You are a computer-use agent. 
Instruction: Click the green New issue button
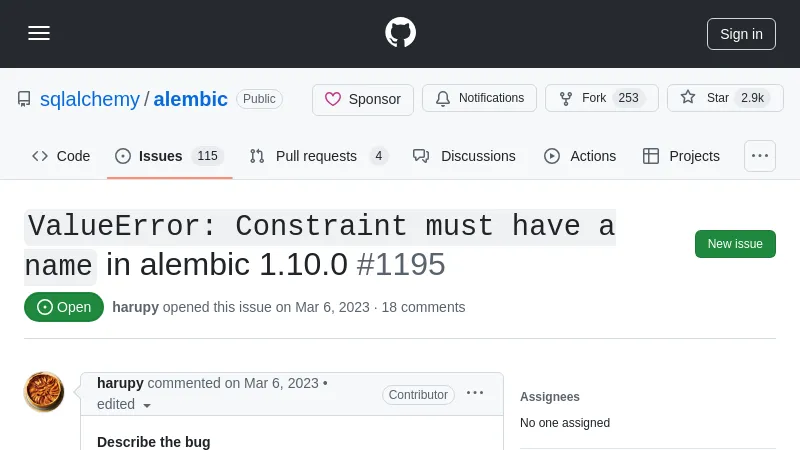tap(735, 244)
